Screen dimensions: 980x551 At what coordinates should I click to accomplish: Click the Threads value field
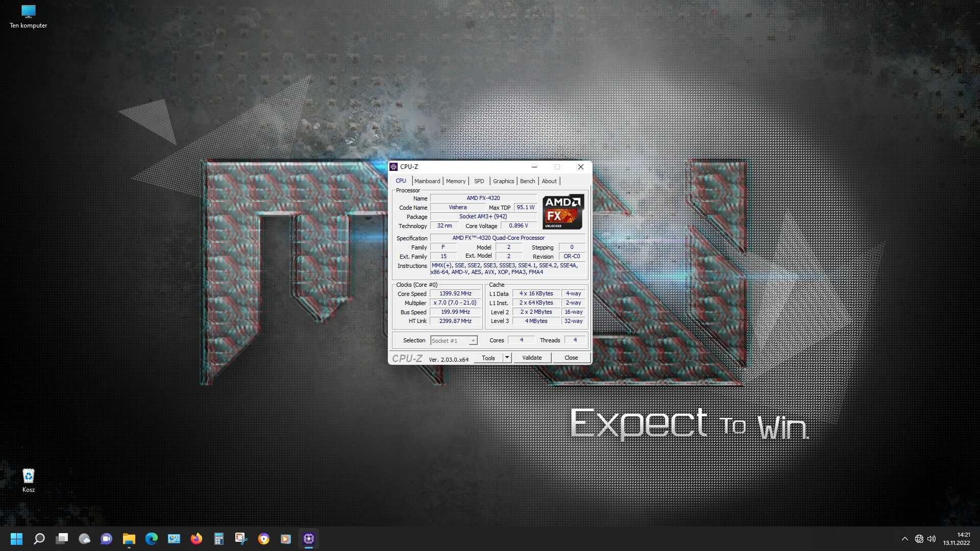[575, 340]
